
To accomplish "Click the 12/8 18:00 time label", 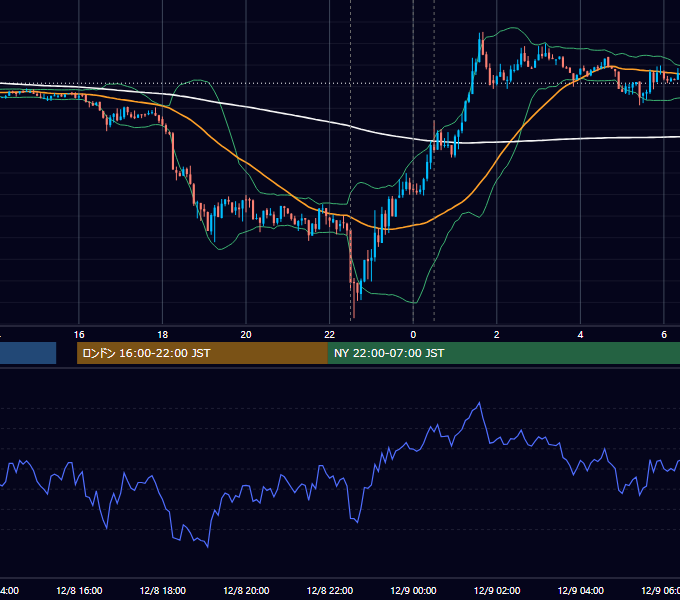I will pos(163,590).
